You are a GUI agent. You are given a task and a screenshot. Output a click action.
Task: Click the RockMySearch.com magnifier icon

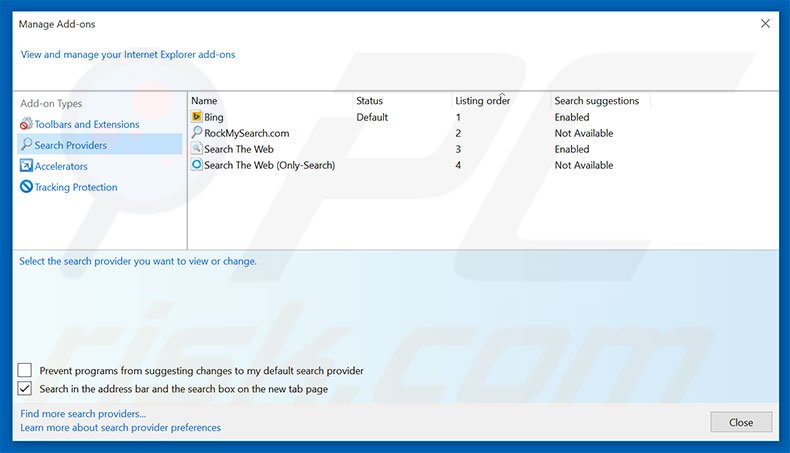[x=196, y=133]
